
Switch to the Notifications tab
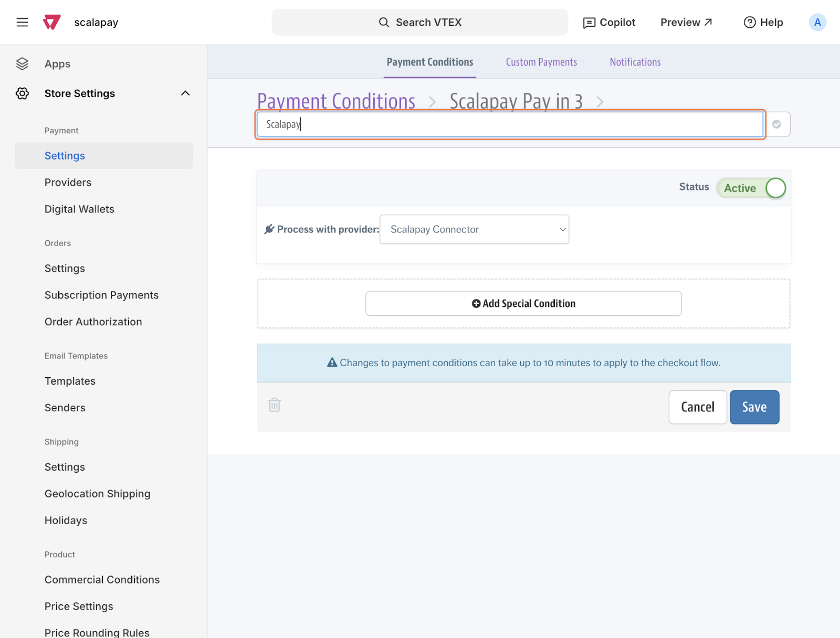[x=635, y=62]
